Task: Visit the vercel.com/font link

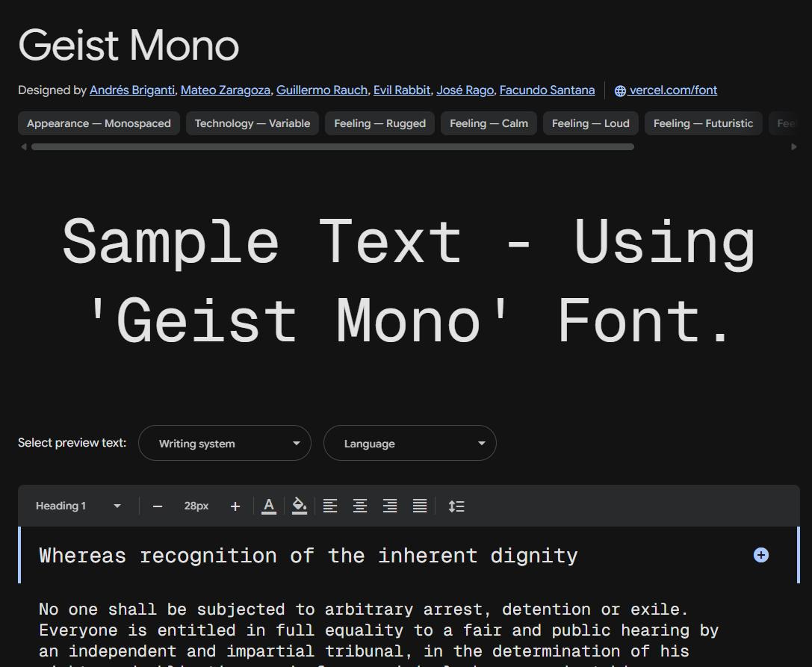Action: pos(673,90)
